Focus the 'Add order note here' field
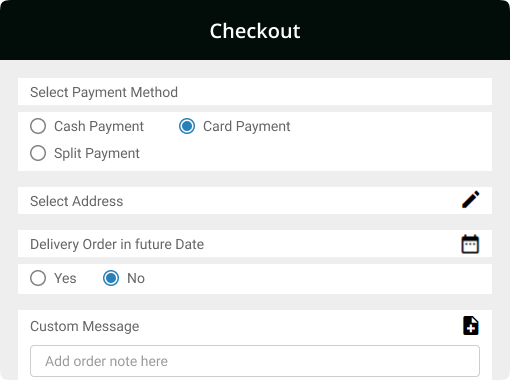The width and height of the screenshot is (510, 380). (x=255, y=361)
